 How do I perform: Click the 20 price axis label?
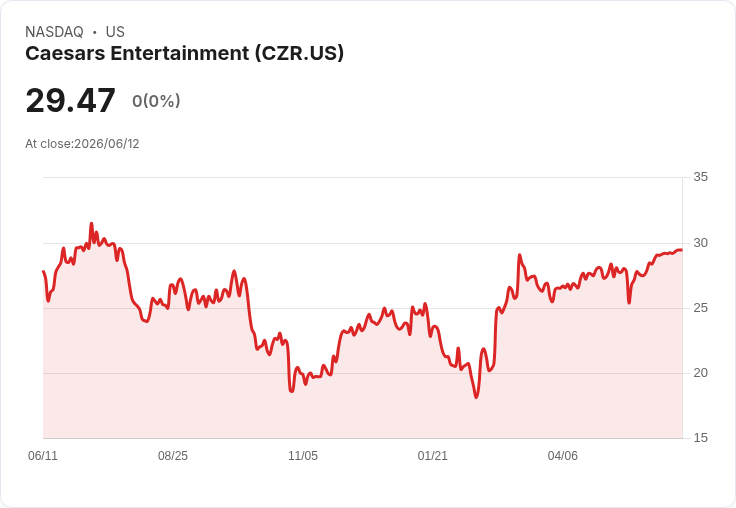pos(700,373)
